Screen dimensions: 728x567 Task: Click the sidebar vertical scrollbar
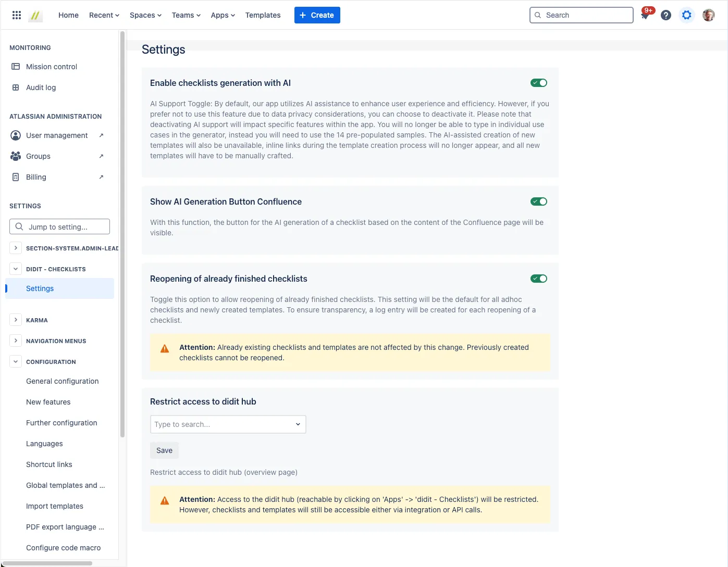(x=122, y=234)
